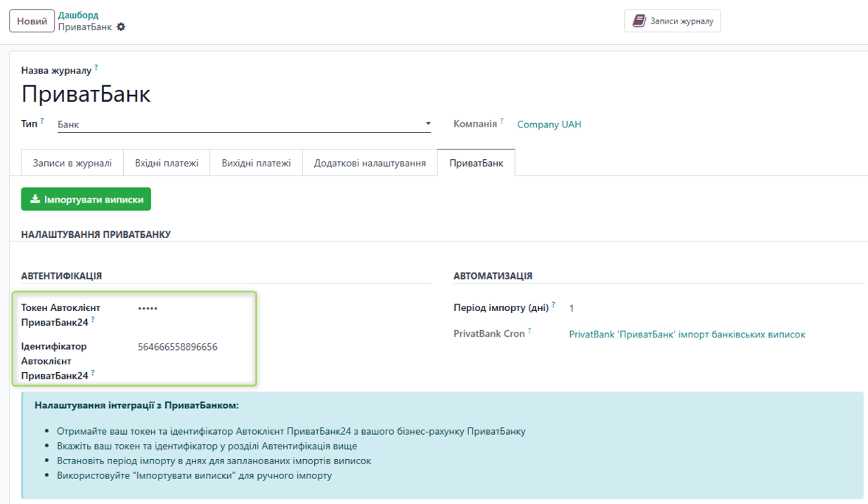Image resolution: width=868 pixels, height=504 pixels.
Task: Switch to the Вихідні платежі tab
Action: coord(256,162)
